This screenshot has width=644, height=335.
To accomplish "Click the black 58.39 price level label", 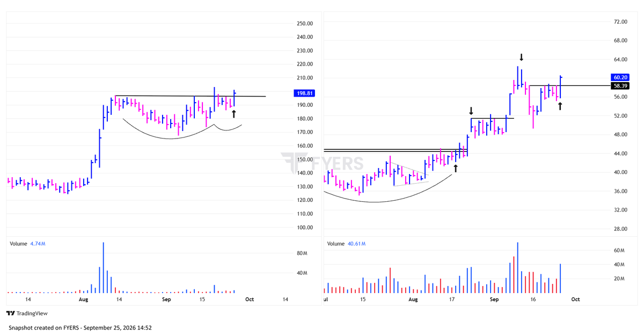I will [620, 86].
